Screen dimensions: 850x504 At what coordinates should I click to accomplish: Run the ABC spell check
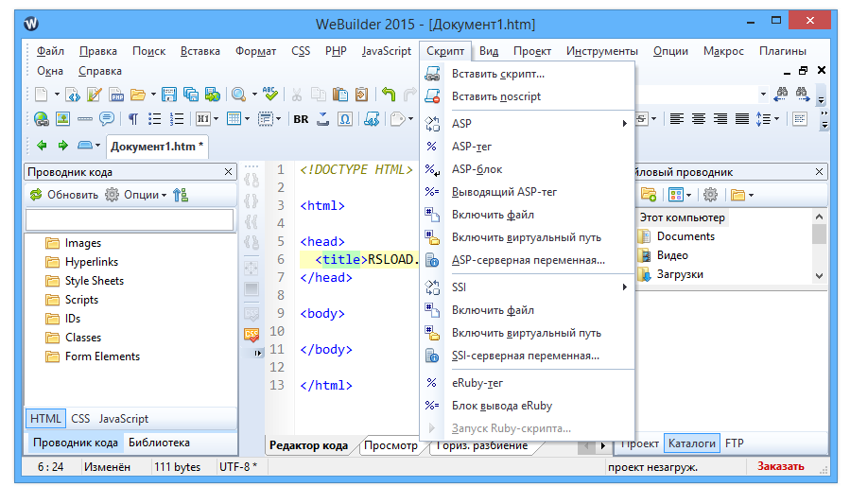270,95
